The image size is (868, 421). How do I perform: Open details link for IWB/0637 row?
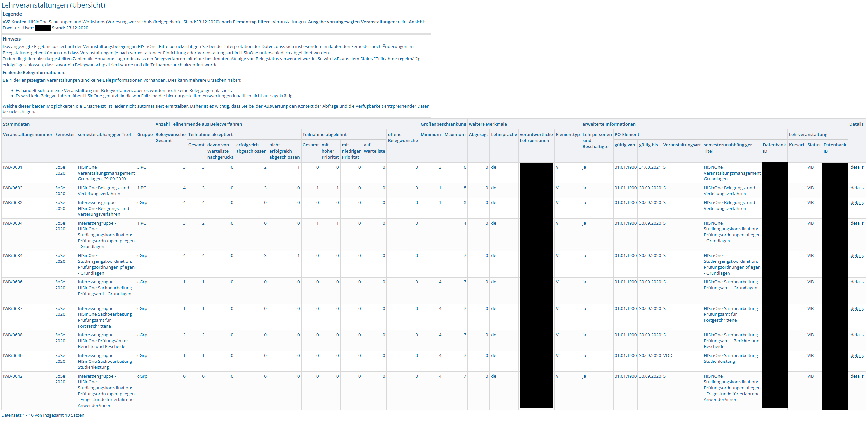click(857, 309)
